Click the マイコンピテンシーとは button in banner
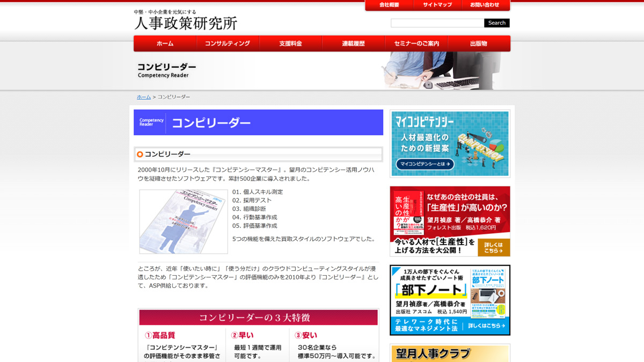The width and height of the screenshot is (644, 362). click(425, 164)
